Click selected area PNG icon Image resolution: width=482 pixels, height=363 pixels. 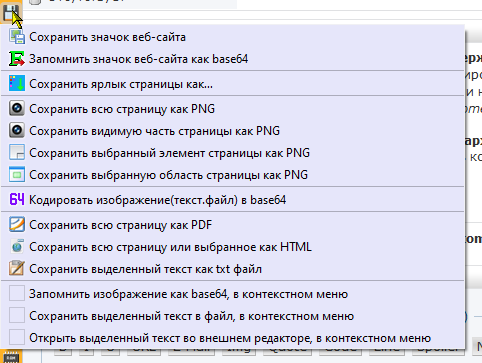pos(17,175)
